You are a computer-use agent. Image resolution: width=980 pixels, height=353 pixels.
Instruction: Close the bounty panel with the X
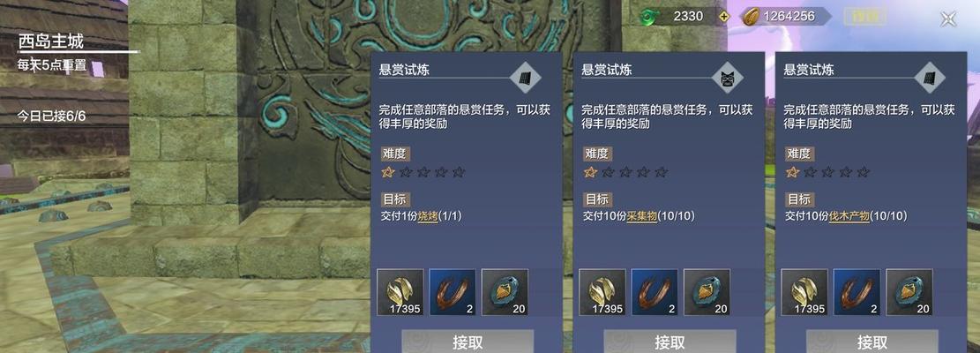point(947,19)
